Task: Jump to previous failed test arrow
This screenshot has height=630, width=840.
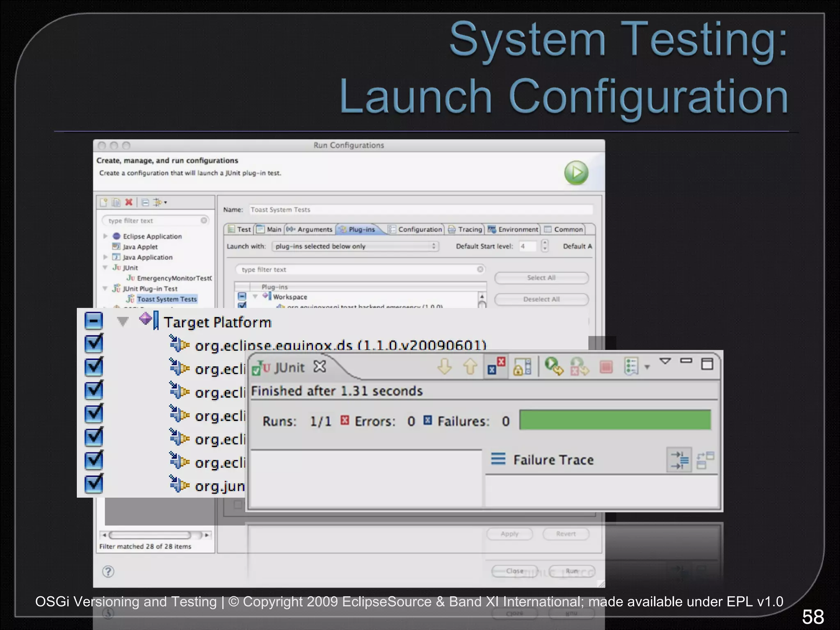Action: coord(470,366)
